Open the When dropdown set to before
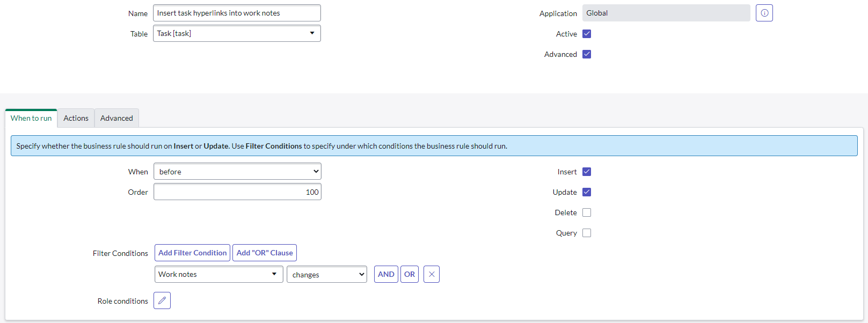The height and width of the screenshot is (323, 868). [237, 172]
